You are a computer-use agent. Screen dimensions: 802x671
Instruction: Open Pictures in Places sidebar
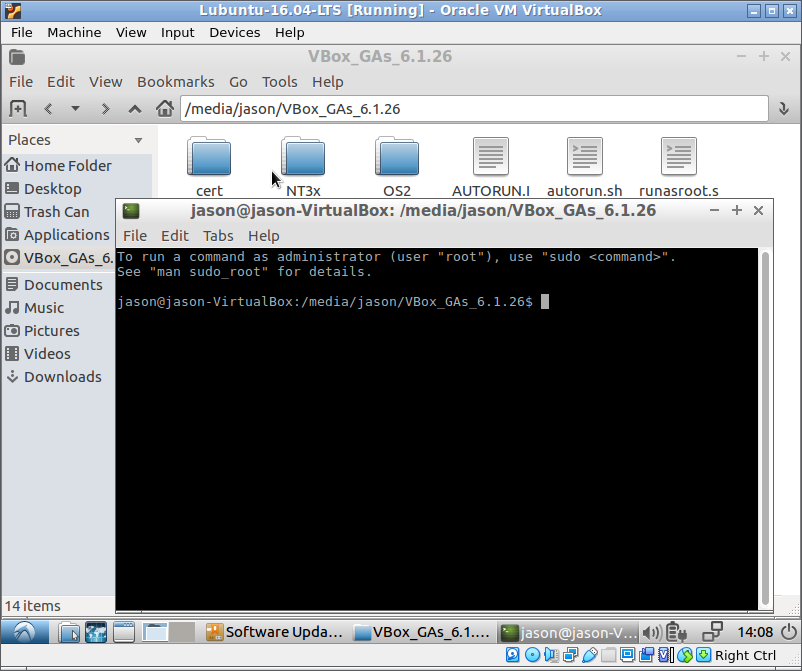(42, 330)
